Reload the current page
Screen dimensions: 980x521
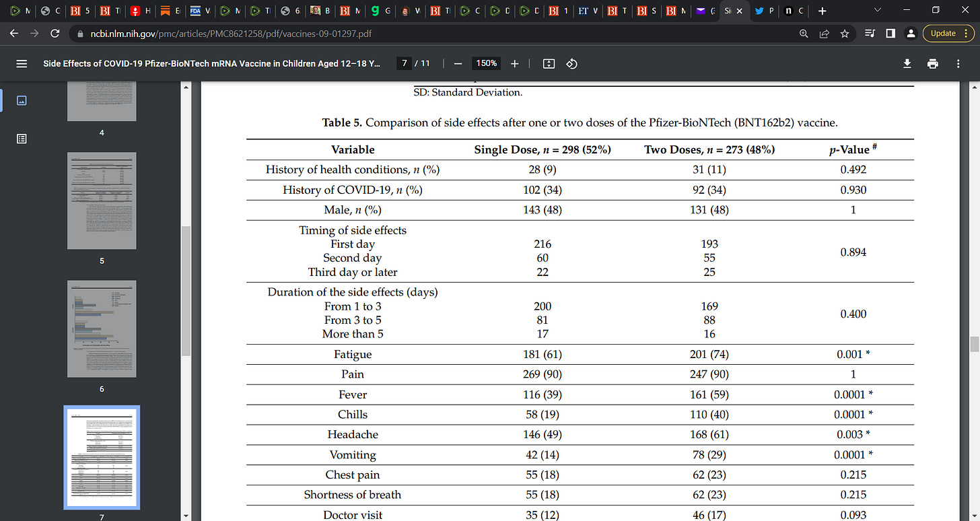click(x=56, y=33)
